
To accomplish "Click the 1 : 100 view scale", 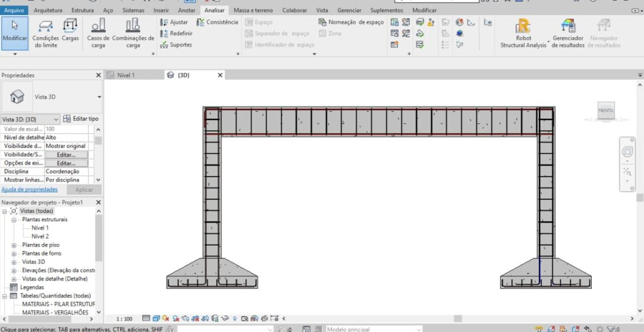I will [125, 318].
